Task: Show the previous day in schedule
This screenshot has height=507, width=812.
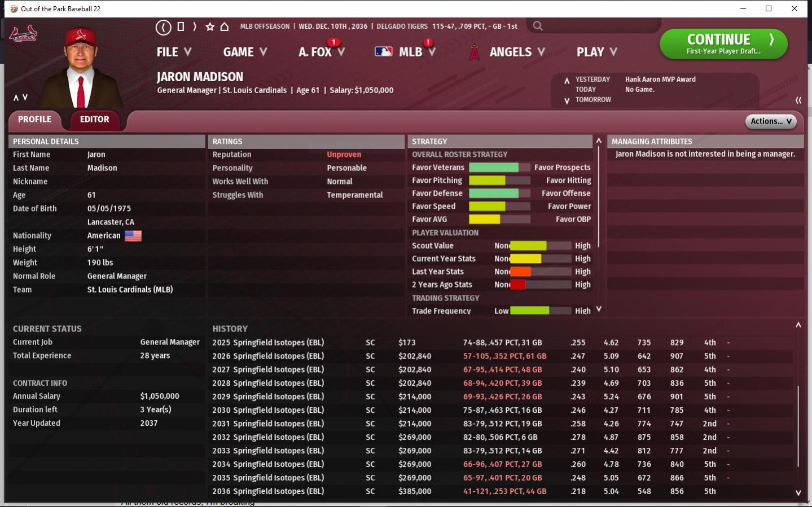Action: pyautogui.click(x=567, y=80)
